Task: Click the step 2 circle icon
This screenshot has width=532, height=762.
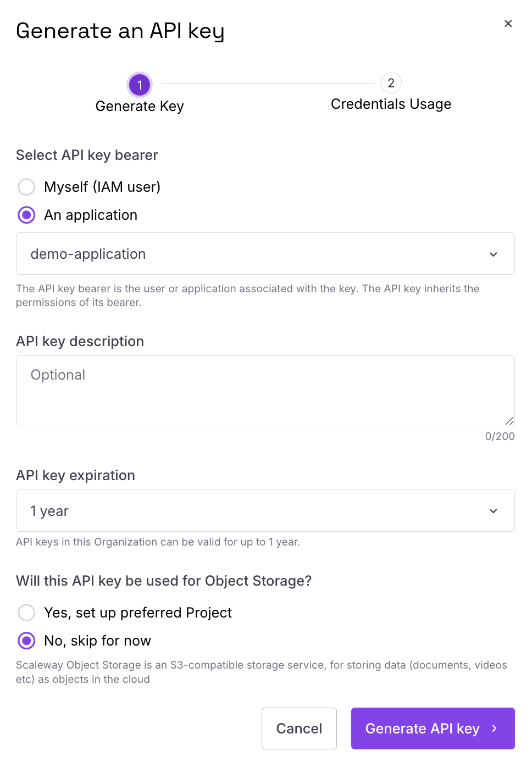Action: pos(391,83)
